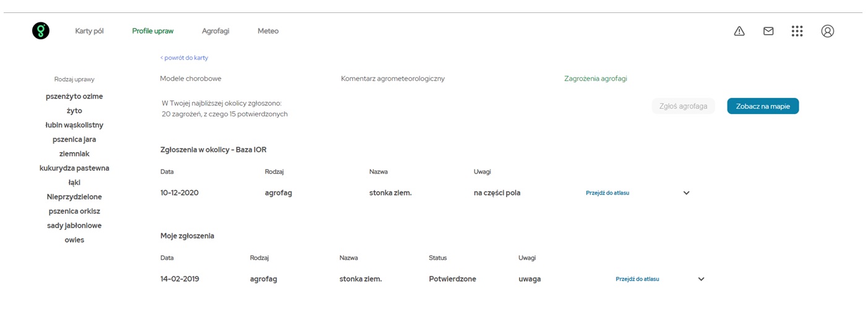Viewport: 868px width, 322px height.
Task: Go to Karty pól menu
Action: [90, 31]
